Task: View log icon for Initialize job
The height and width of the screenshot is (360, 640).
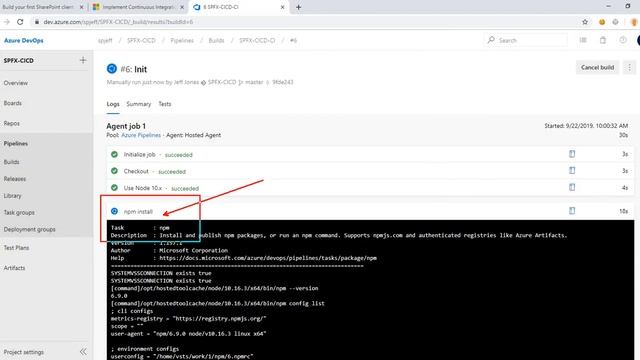Action: tap(572, 154)
